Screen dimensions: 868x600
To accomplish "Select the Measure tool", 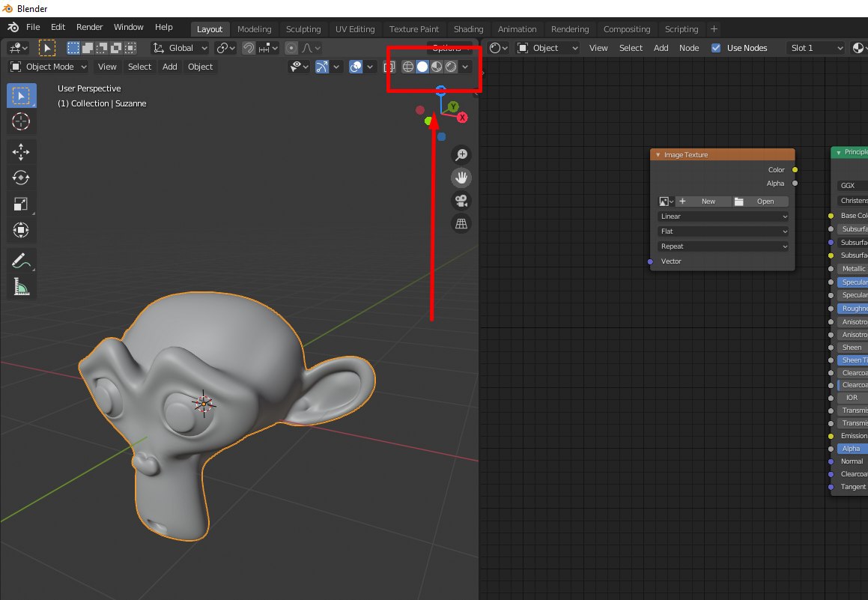I will coord(21,287).
